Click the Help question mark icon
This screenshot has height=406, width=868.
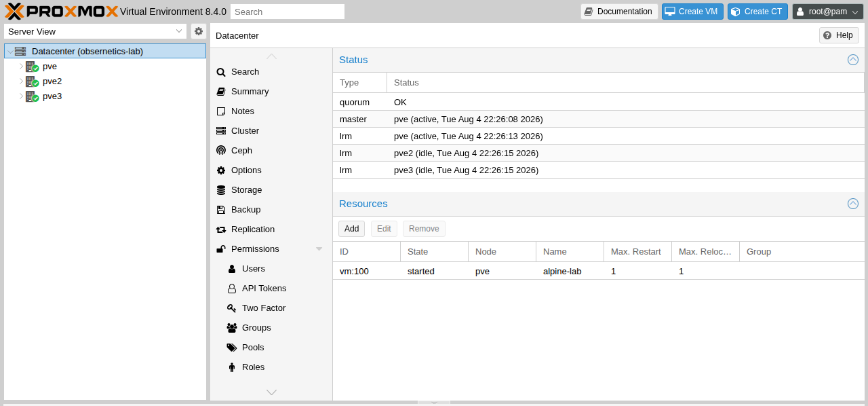[x=827, y=35]
